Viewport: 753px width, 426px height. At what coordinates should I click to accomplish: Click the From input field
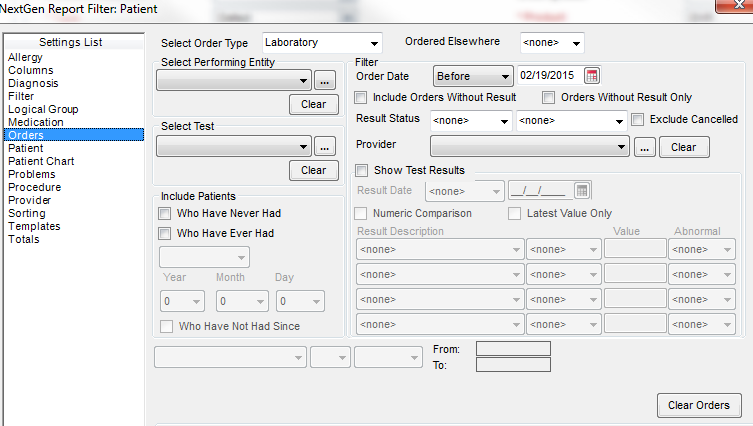point(513,349)
